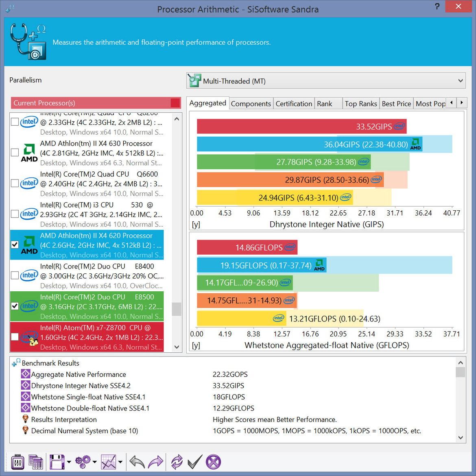Image resolution: width=476 pixels, height=476 pixels.
Task: Confirm with the checkmark toolbar icon
Action: 194,462
